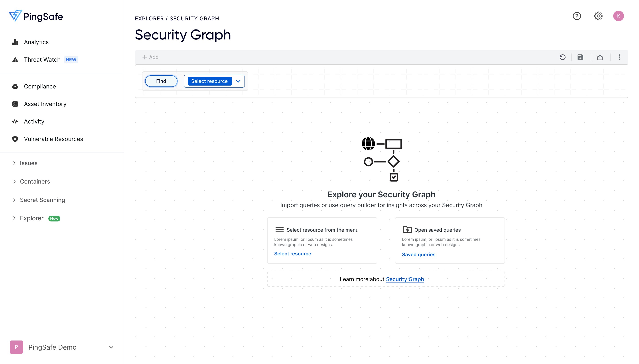Click the NEW badge beside Threat Watch

point(71,59)
